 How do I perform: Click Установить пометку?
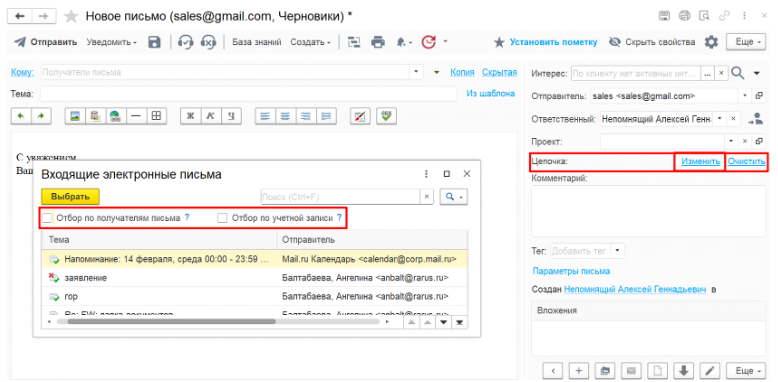[546, 42]
